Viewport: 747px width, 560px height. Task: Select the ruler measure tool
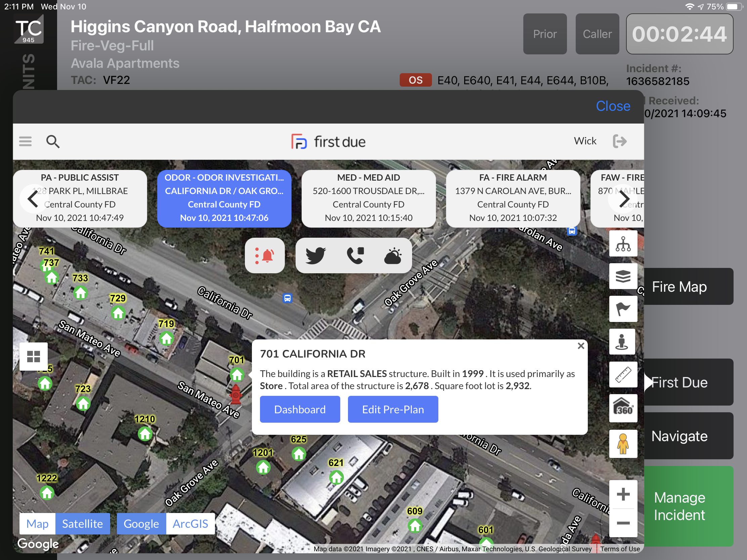coord(623,375)
